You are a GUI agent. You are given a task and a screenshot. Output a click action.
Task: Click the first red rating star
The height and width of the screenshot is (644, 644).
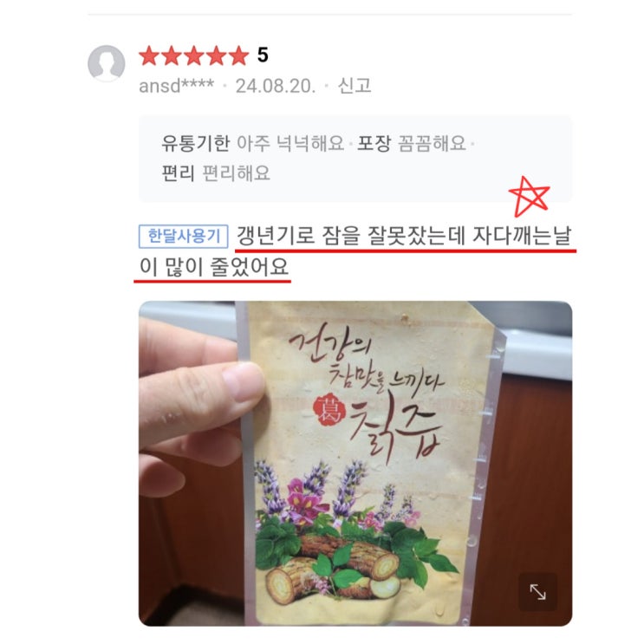[149, 55]
